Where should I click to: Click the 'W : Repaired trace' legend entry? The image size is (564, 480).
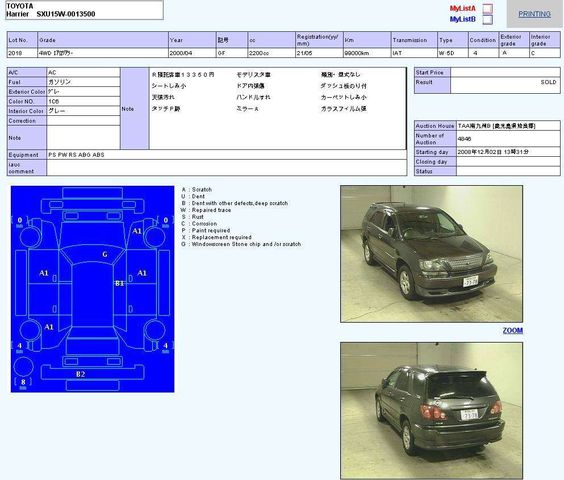(206, 210)
